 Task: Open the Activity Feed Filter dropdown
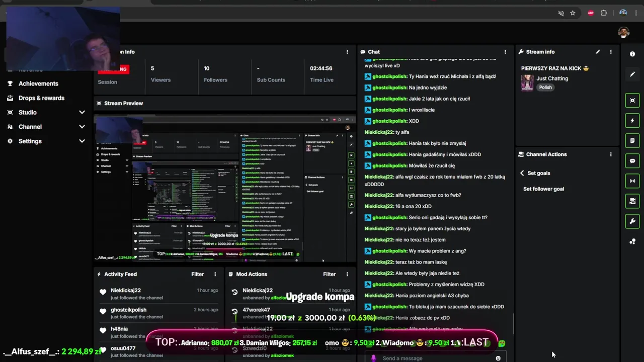click(x=197, y=274)
